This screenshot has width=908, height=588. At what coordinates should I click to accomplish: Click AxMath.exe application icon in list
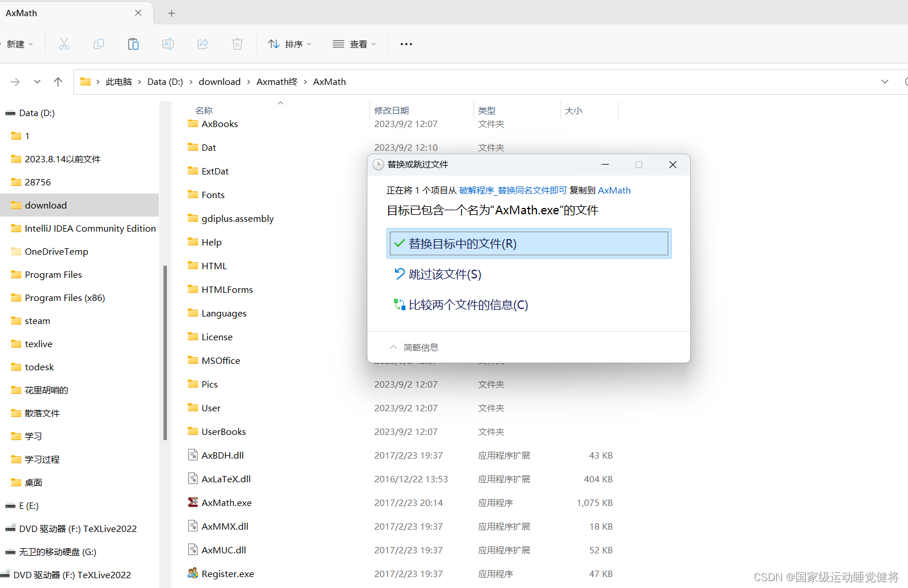193,503
